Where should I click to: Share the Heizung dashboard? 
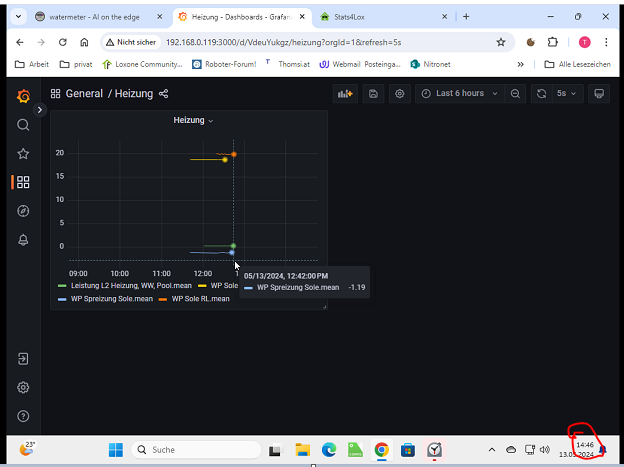click(x=164, y=93)
